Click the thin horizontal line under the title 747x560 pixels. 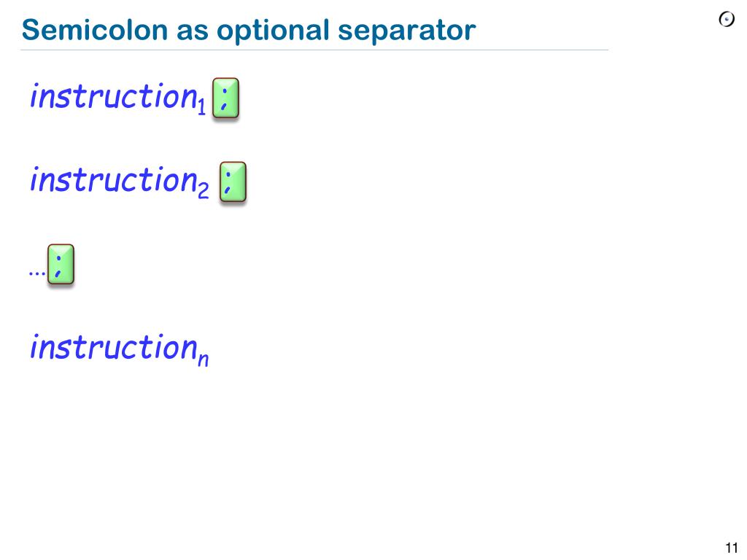[x=314, y=50]
